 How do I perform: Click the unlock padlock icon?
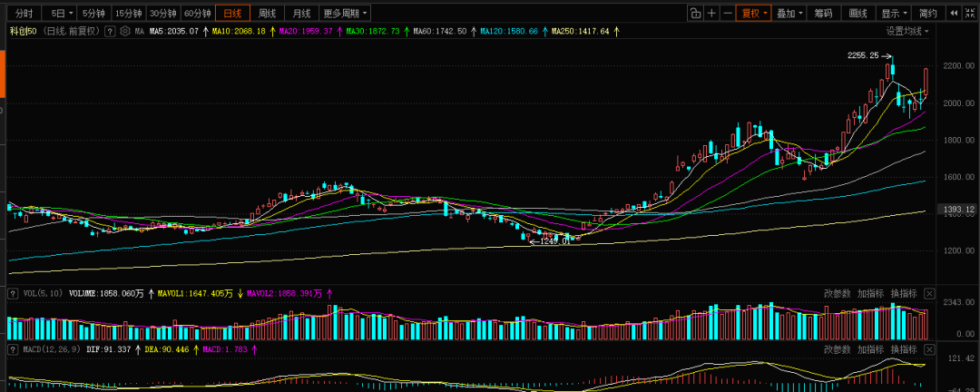695,13
